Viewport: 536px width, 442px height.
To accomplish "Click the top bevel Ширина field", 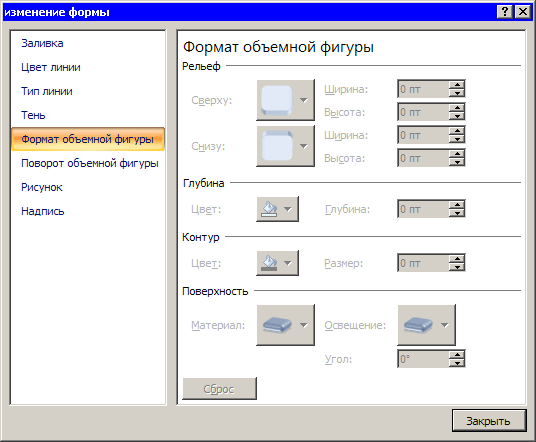I will 423,89.
